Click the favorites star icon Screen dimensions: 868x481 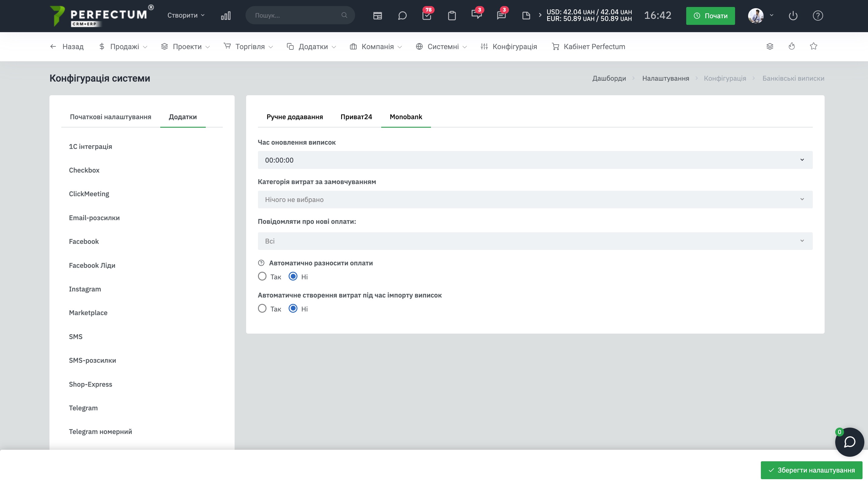[x=813, y=46]
